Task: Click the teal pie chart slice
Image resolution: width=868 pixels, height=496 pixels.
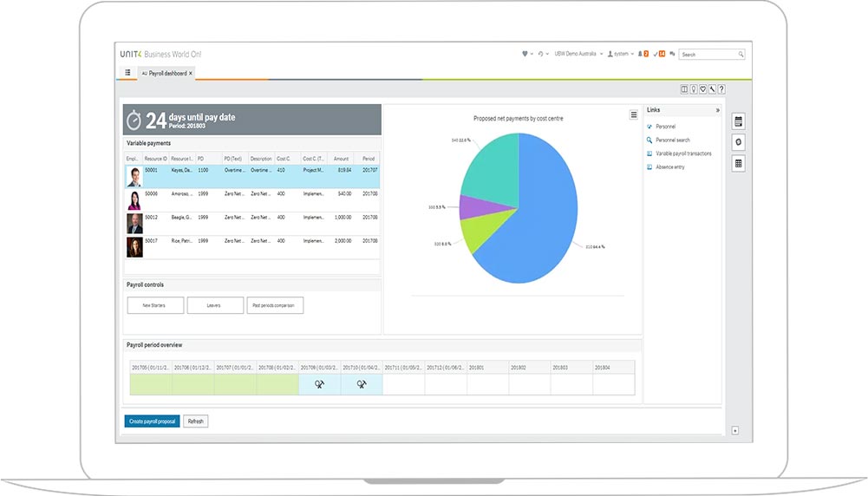Action: (x=490, y=172)
